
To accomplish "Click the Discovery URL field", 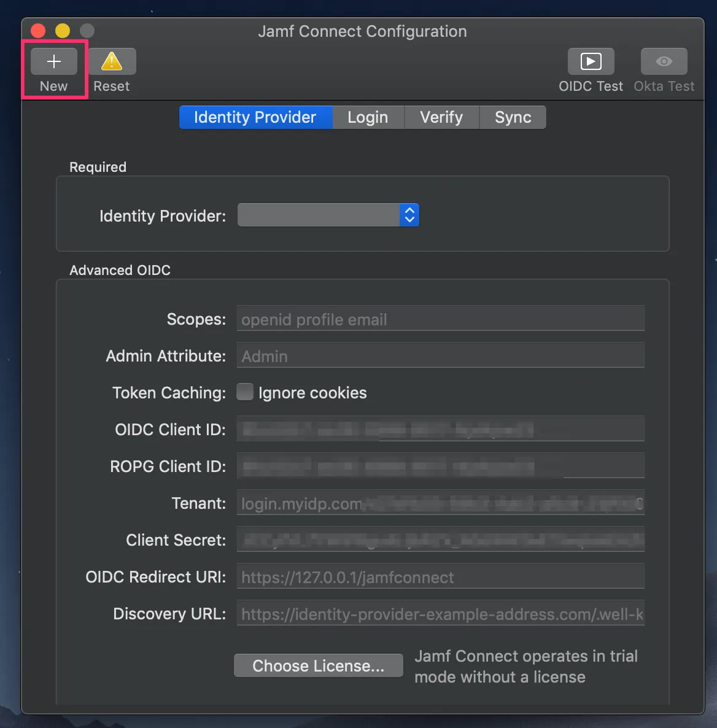I will click(440, 613).
